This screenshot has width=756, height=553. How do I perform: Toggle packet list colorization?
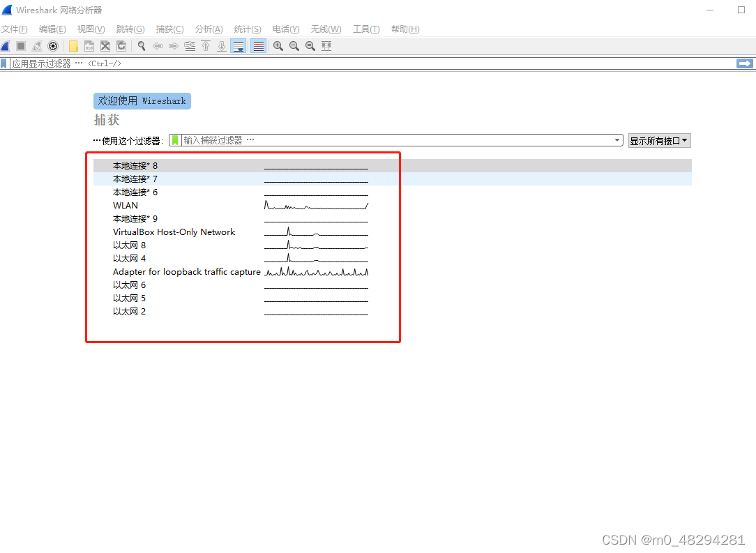coord(259,46)
